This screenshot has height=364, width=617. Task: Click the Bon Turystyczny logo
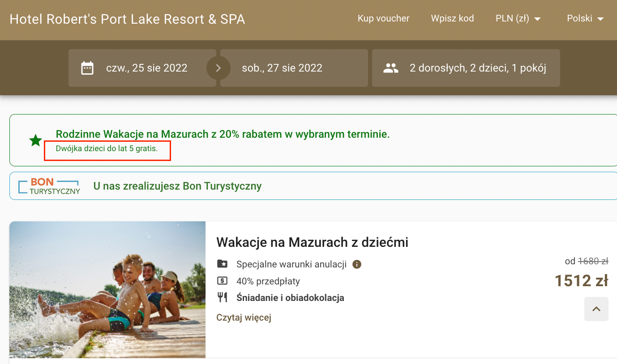point(49,186)
